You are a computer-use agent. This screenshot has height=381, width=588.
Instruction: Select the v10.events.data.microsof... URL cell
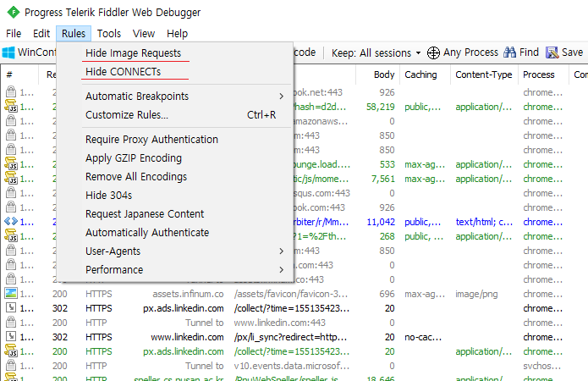[292, 366]
